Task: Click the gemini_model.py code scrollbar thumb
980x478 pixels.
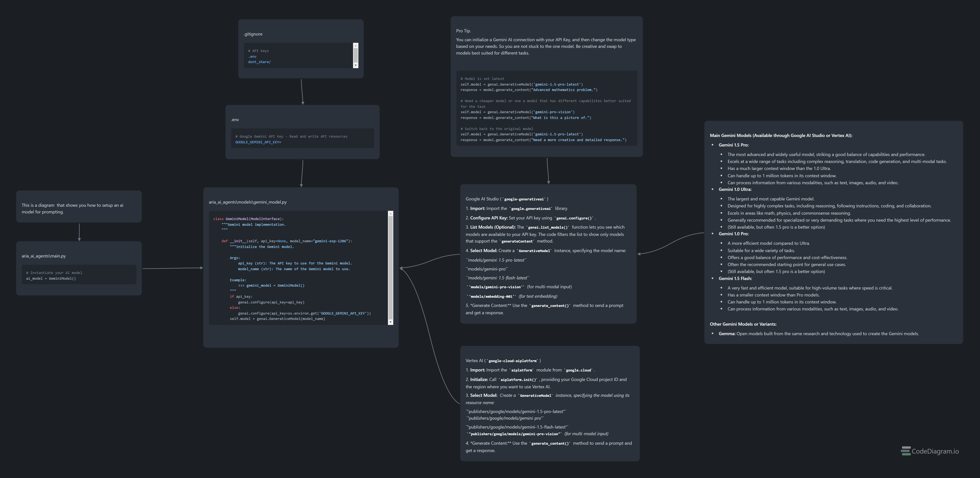Action: point(390,268)
